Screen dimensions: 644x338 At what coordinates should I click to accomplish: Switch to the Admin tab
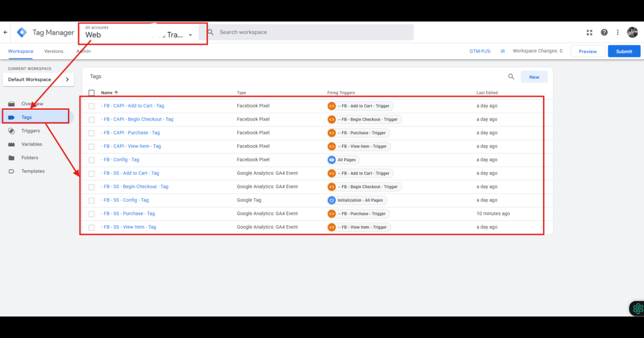(x=84, y=51)
